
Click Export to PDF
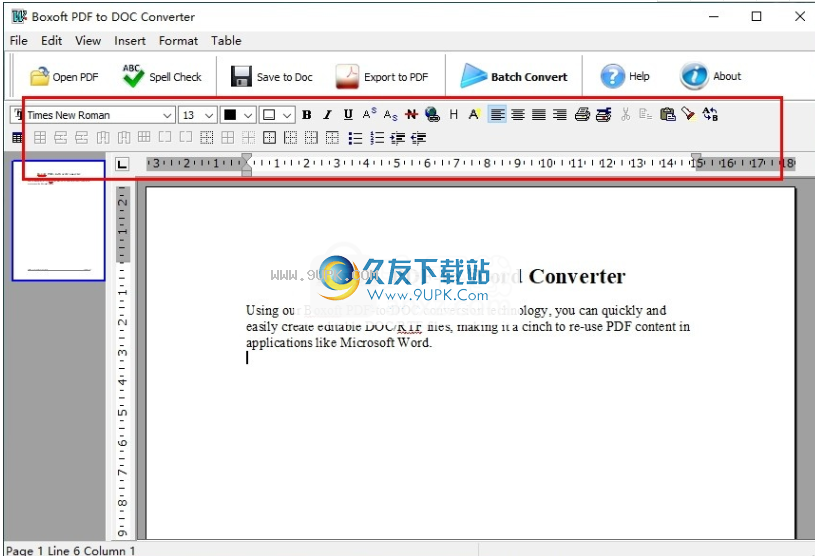click(382, 77)
